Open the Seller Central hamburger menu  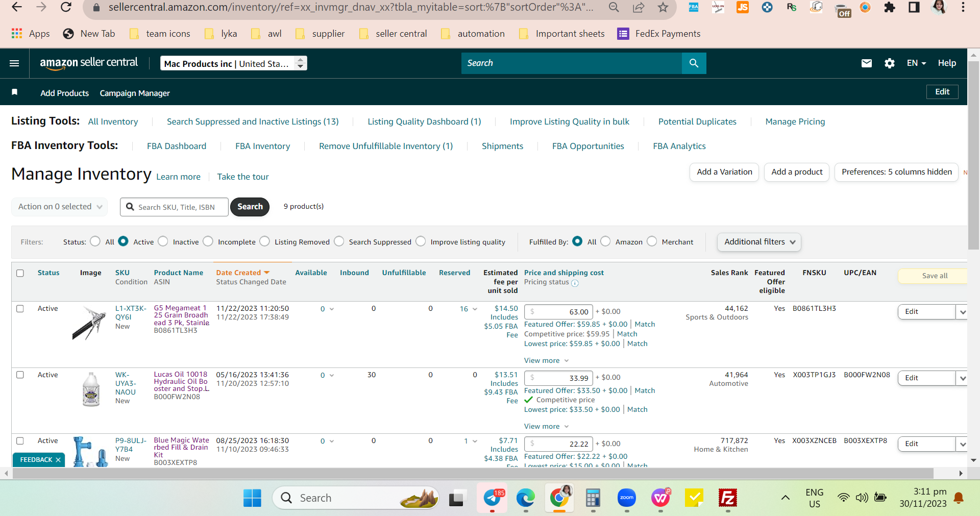14,63
